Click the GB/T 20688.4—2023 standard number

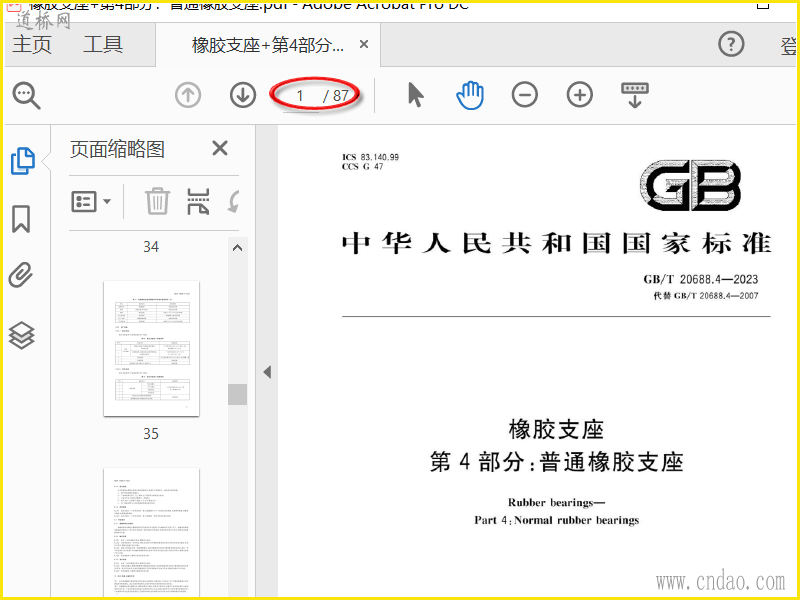click(701, 279)
